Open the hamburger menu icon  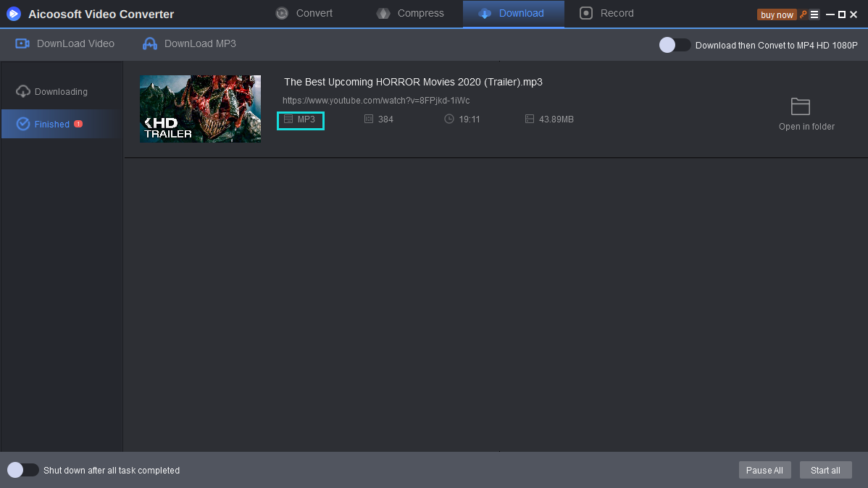[814, 15]
